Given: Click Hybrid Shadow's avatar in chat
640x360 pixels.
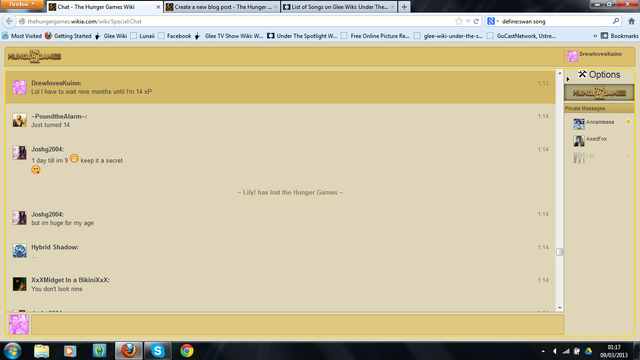Looking at the screenshot, I should coord(19,251).
